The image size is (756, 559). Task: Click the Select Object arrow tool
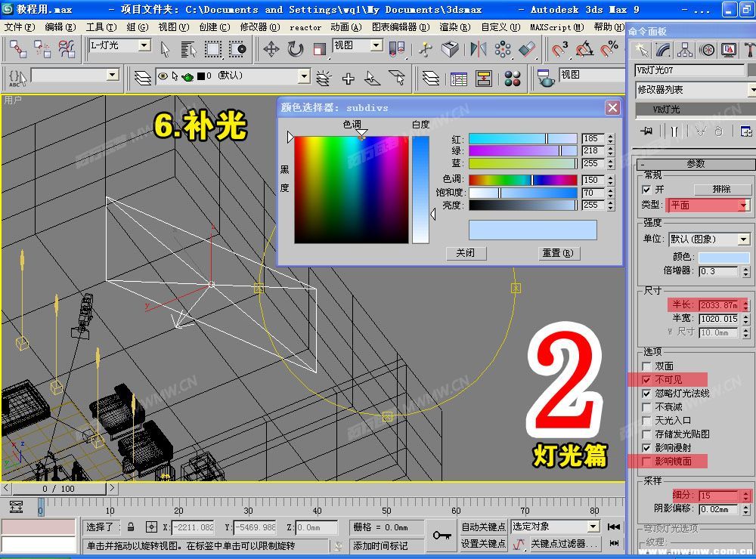(165, 49)
